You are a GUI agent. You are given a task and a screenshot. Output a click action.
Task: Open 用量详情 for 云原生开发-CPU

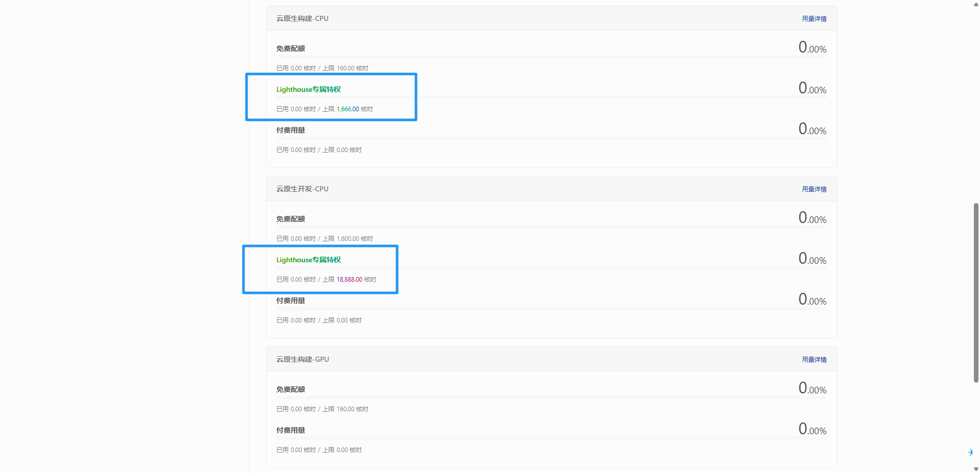(814, 189)
